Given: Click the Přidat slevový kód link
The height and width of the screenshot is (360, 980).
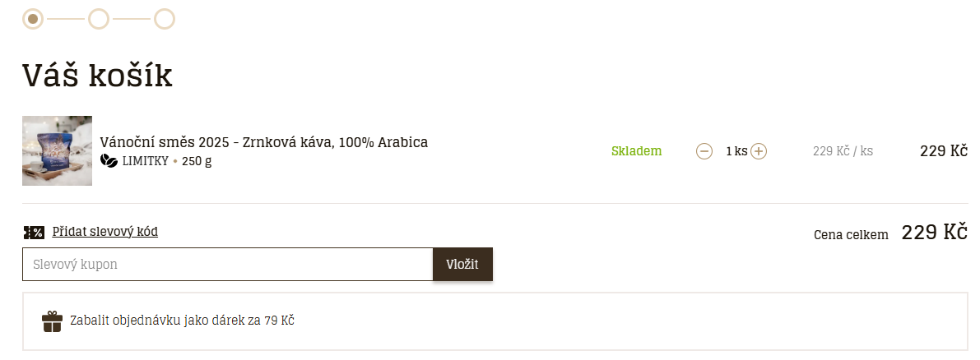Looking at the screenshot, I should pyautogui.click(x=105, y=232).
